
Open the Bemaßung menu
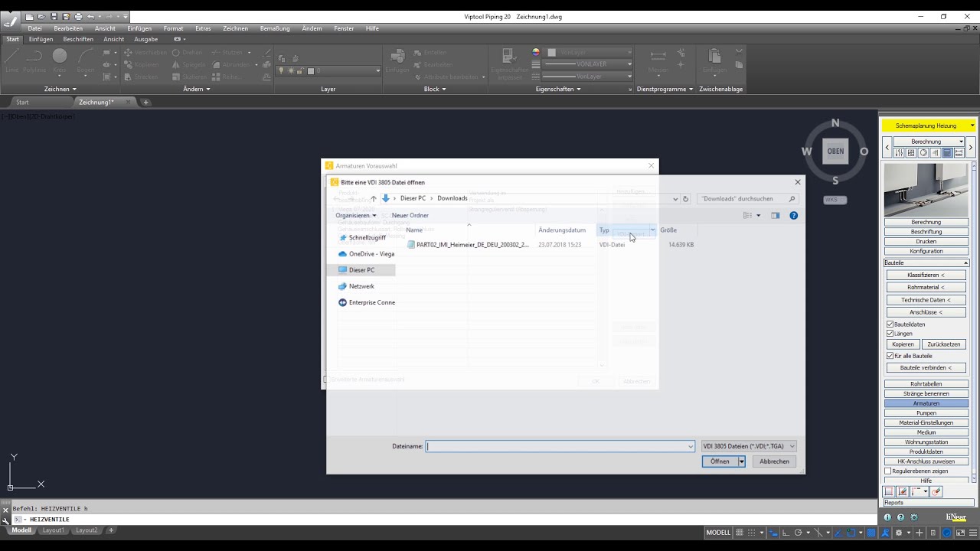click(275, 28)
